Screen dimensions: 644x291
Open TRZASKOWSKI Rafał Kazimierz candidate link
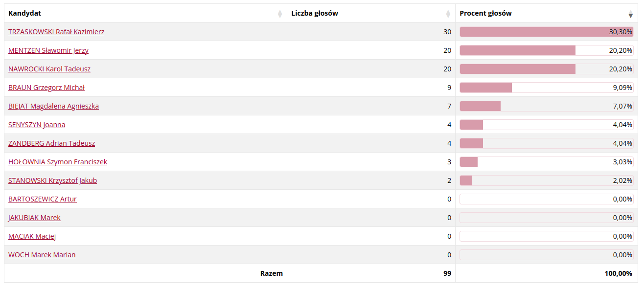(56, 32)
